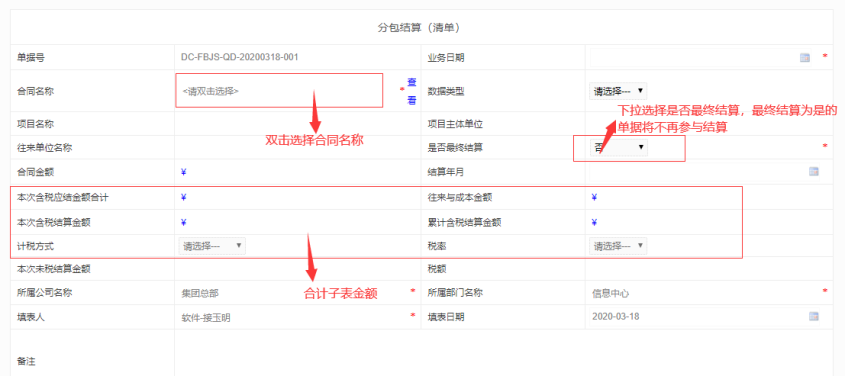Open the calendar icon for 结算年月
The width and height of the screenshot is (846, 377).
coord(814,172)
